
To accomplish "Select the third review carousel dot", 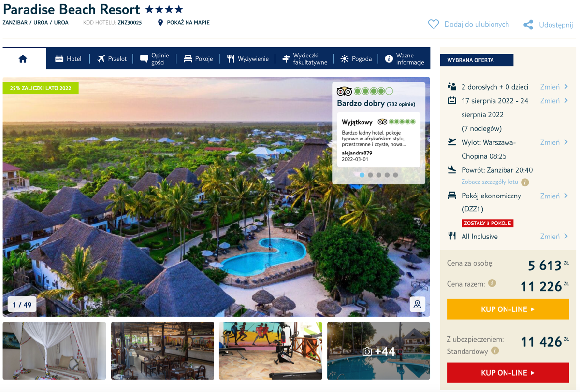I will click(378, 175).
